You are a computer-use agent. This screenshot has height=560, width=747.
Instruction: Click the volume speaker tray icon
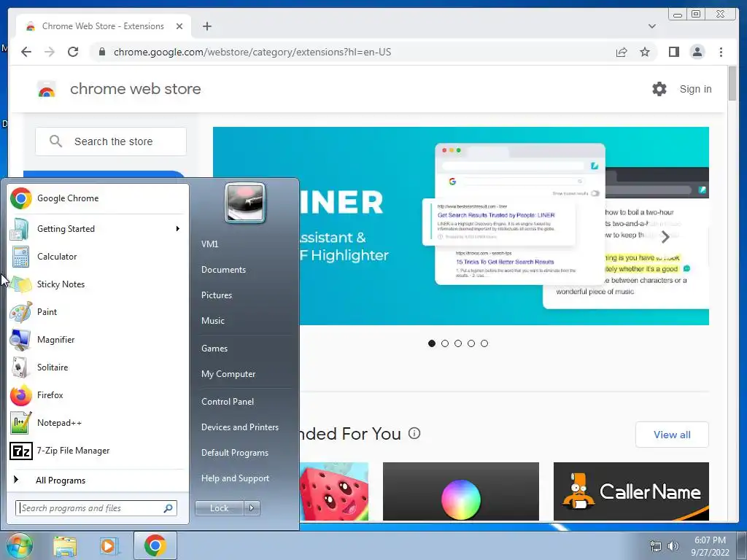[x=673, y=546]
